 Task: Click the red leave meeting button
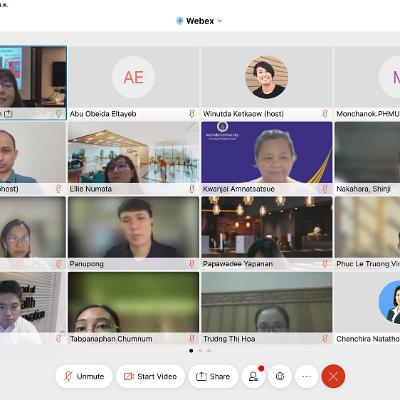point(333,376)
